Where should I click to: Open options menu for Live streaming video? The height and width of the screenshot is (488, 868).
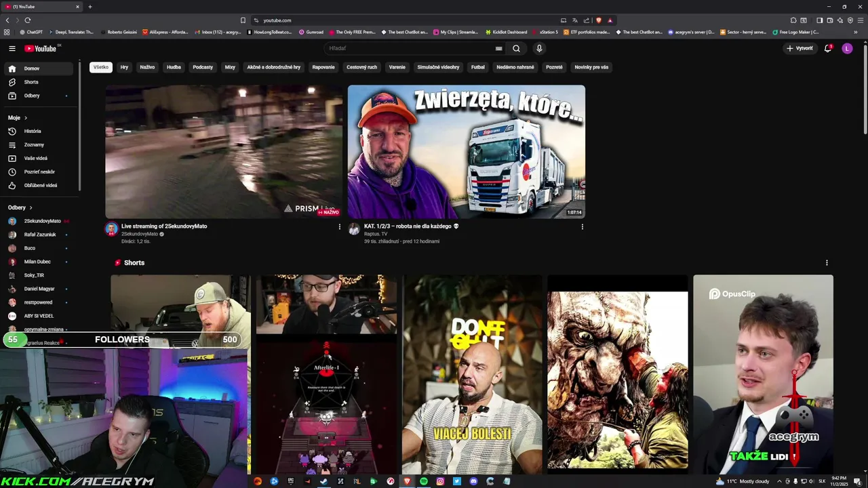click(340, 226)
